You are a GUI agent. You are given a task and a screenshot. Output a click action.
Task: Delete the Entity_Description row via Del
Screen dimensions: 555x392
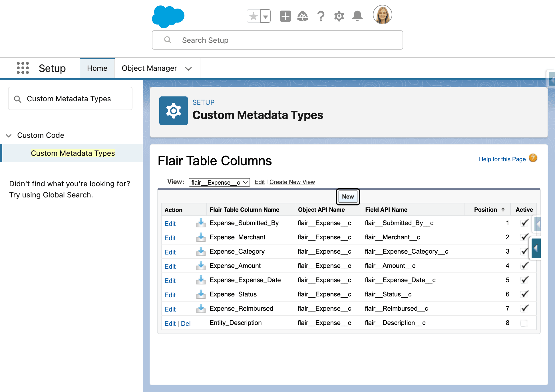(x=186, y=324)
